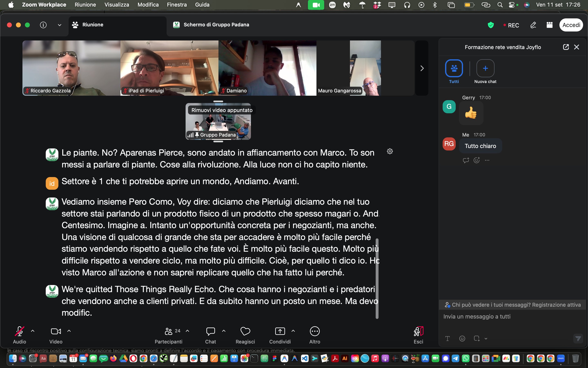
Task: Expand the video options arrow
Action: [69, 331]
